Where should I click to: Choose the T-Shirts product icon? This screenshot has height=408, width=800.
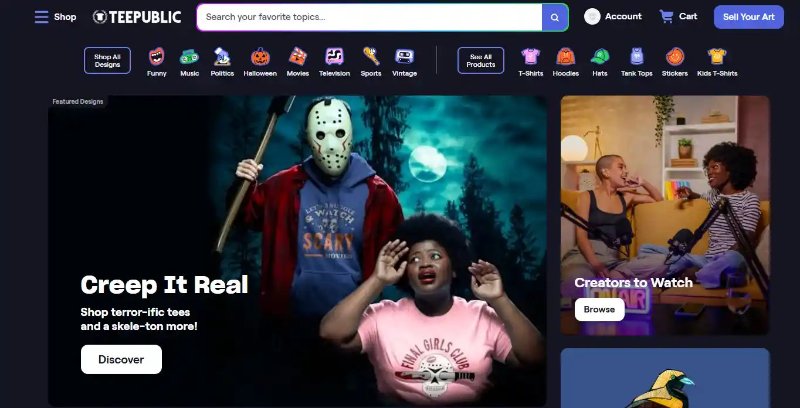531,56
